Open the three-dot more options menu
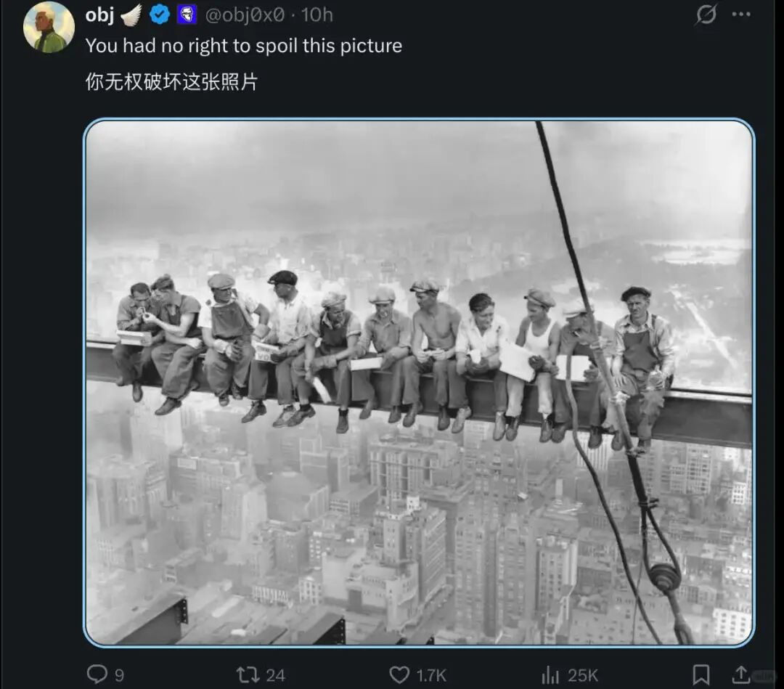 pyautogui.click(x=741, y=15)
